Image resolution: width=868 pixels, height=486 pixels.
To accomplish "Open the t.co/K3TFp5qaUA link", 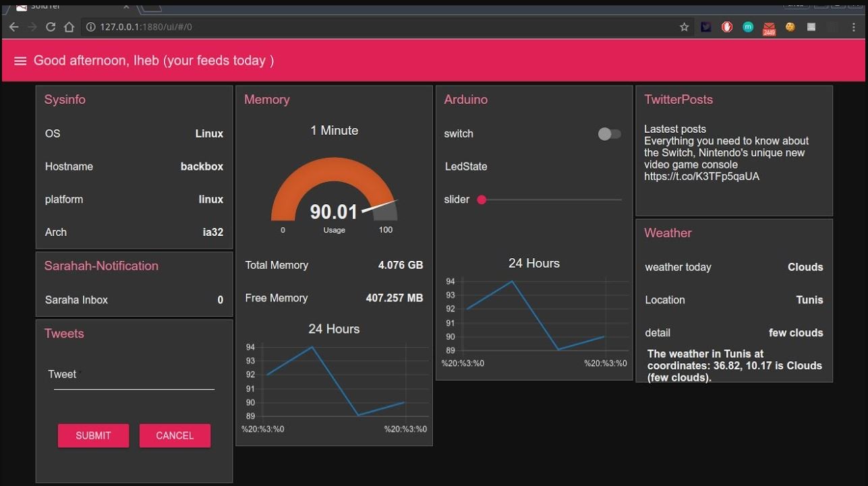I will pos(701,177).
